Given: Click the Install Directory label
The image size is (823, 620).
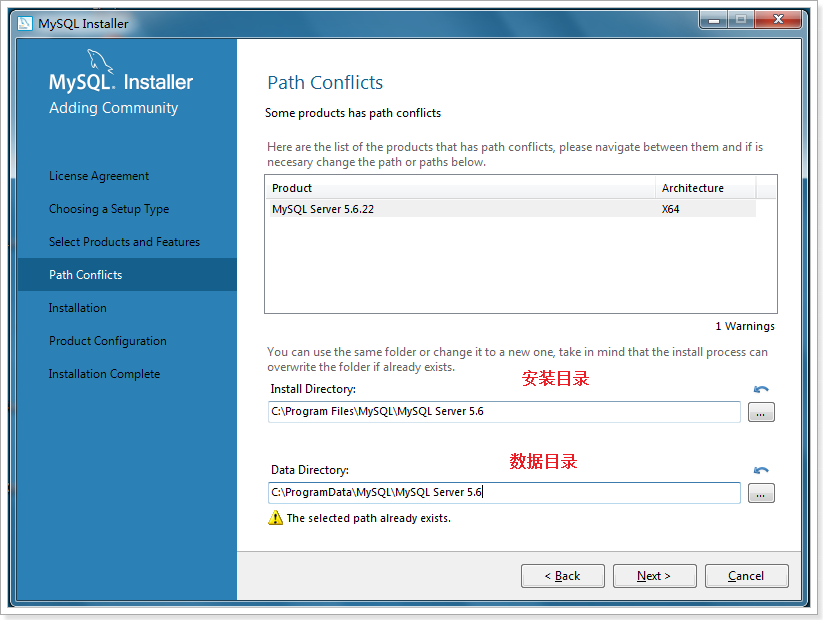Looking at the screenshot, I should point(313,389).
